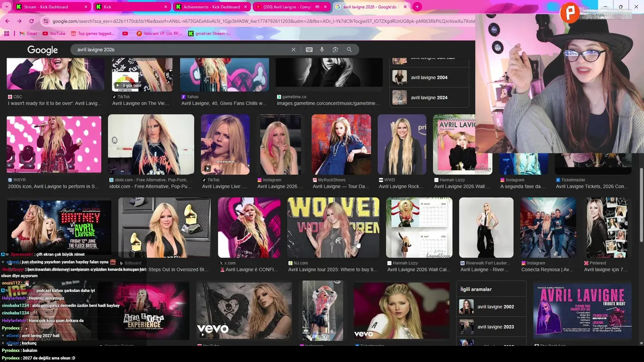View site information for google.com

[x=46, y=21]
